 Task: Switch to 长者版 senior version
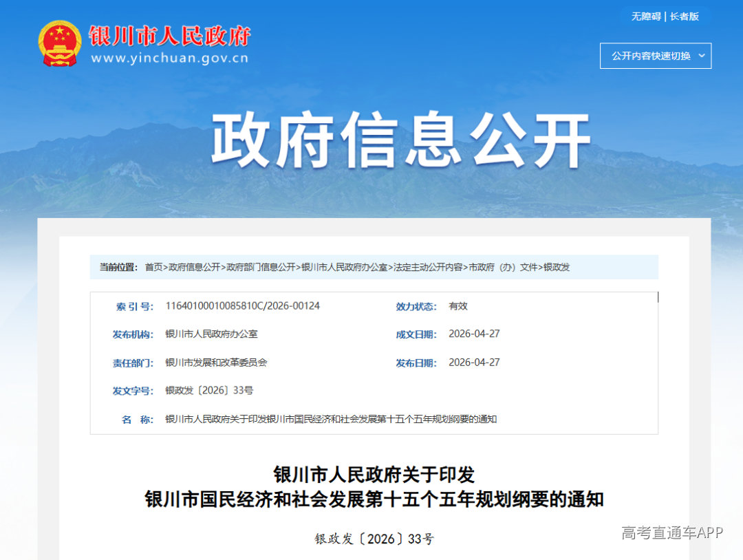tap(685, 17)
